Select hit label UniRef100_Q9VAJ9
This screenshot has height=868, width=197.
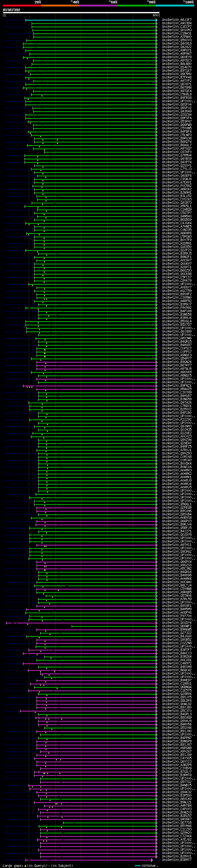tap(177, 721)
